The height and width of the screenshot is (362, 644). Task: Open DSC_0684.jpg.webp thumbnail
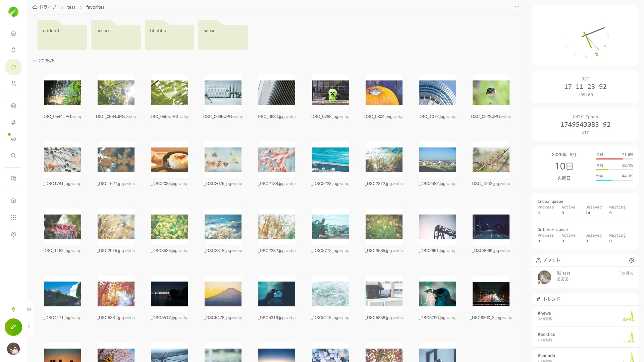277,93
